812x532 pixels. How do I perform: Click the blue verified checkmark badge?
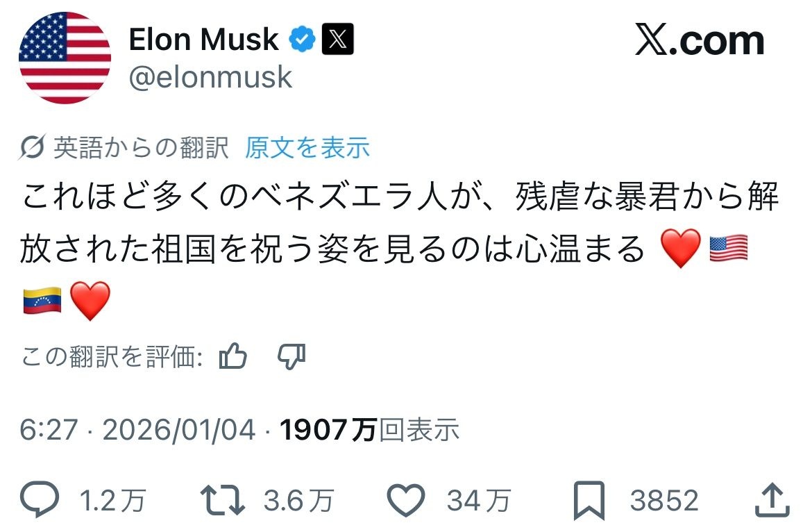(302, 40)
